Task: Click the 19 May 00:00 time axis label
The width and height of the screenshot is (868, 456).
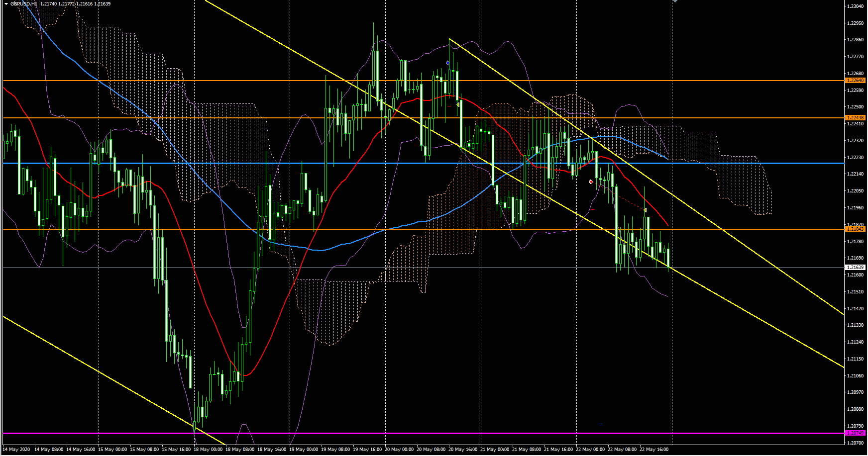Action: (x=304, y=450)
